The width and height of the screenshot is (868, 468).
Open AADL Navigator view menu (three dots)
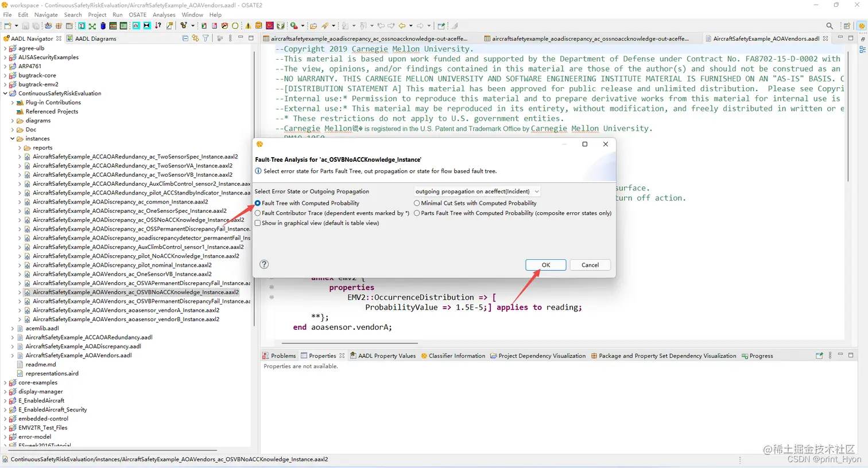[x=230, y=38]
